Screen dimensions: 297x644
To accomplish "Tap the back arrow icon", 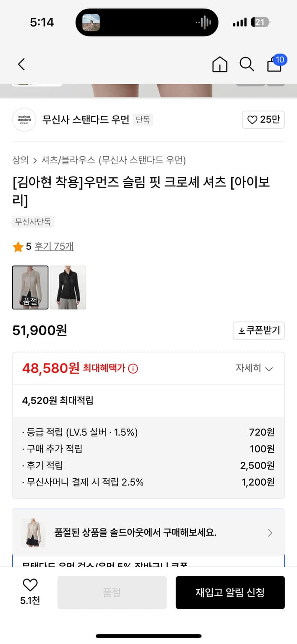I will click(21, 64).
